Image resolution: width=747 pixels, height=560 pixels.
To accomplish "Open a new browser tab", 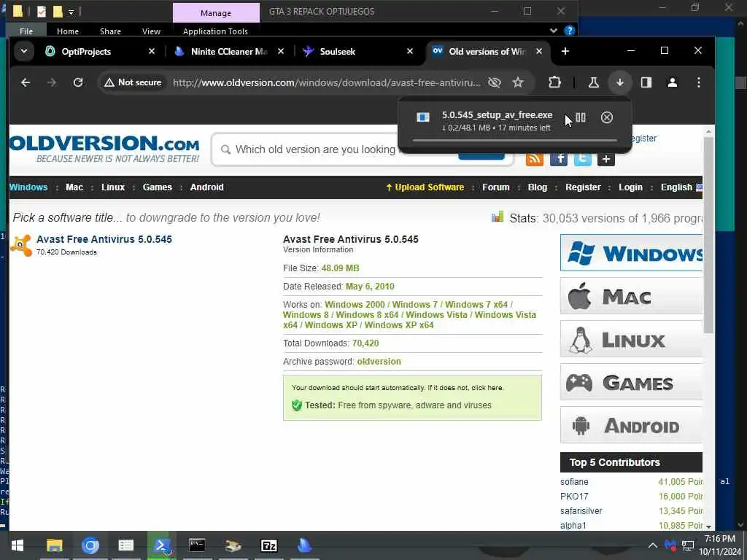I will point(565,51).
